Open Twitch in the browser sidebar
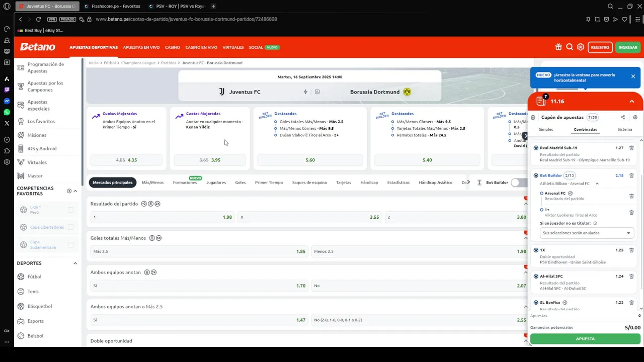644x362 pixels. pos(7,90)
